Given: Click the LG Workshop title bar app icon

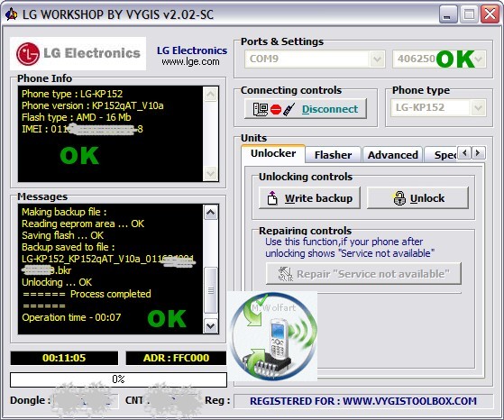Looking at the screenshot, I should tap(12, 14).
